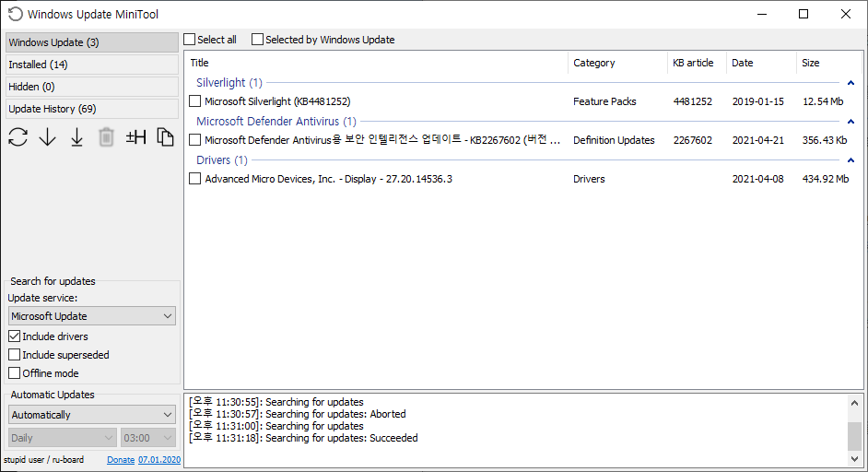
Task: Open the Automatically updates mode dropdown
Action: tap(92, 415)
